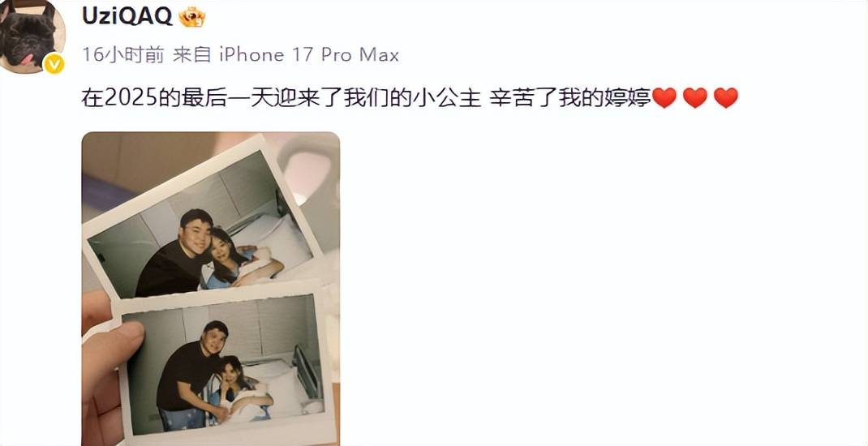Click the middle red heart emoji
868x446 pixels.
click(x=694, y=98)
